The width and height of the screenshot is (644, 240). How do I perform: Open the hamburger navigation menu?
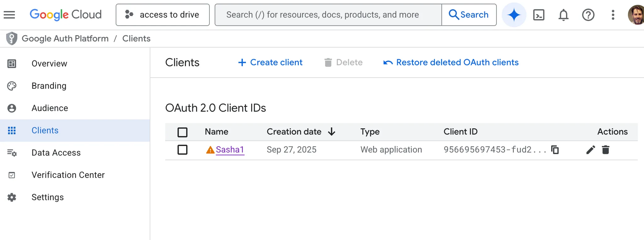click(x=9, y=15)
